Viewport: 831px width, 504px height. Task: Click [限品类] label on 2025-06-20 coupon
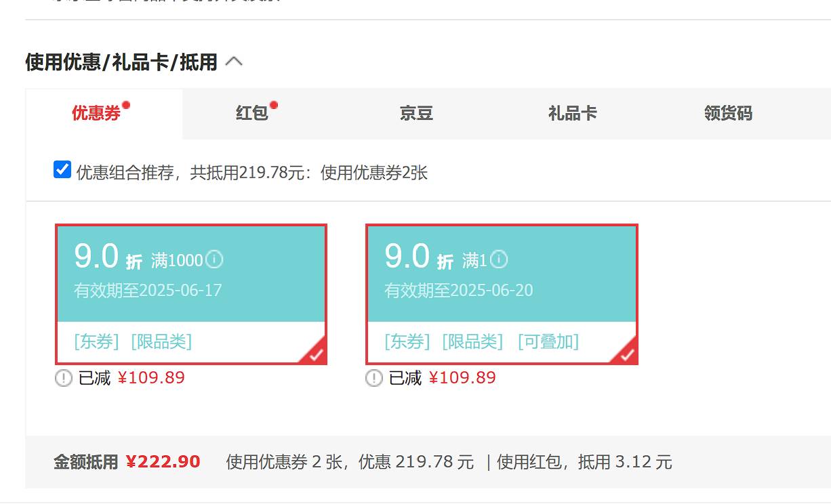(x=472, y=341)
